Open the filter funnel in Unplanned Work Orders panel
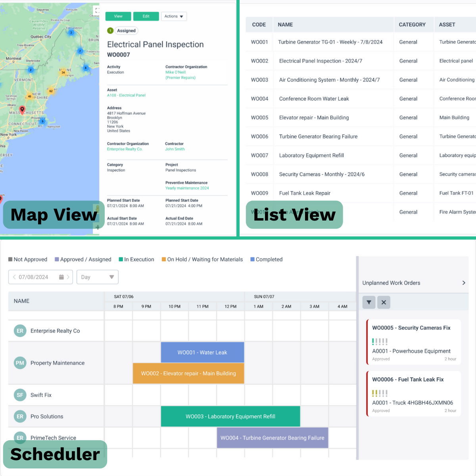The width and height of the screenshot is (476, 476). (x=369, y=302)
